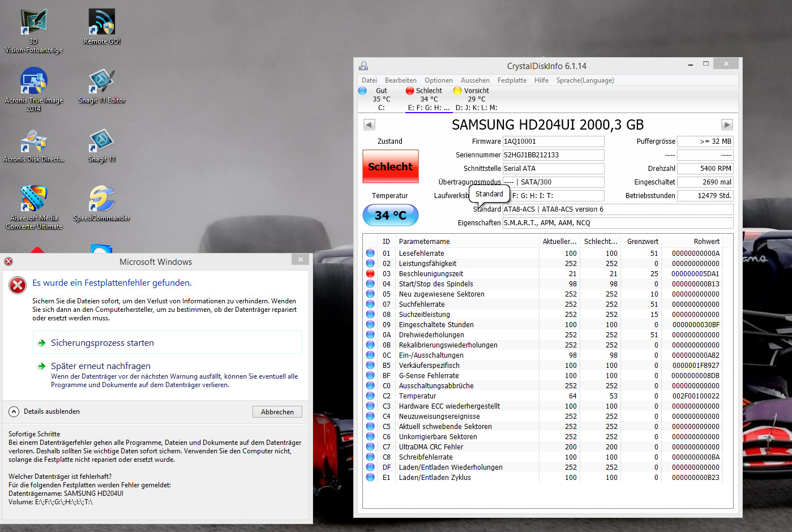The height and width of the screenshot is (532, 792).
Task: Click the blue status dot for Schreibfehlerrate
Action: pos(370,457)
